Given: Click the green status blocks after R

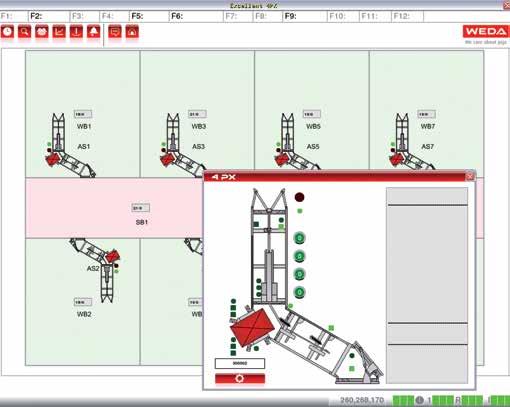Looking at the screenshot, I should point(472,400).
